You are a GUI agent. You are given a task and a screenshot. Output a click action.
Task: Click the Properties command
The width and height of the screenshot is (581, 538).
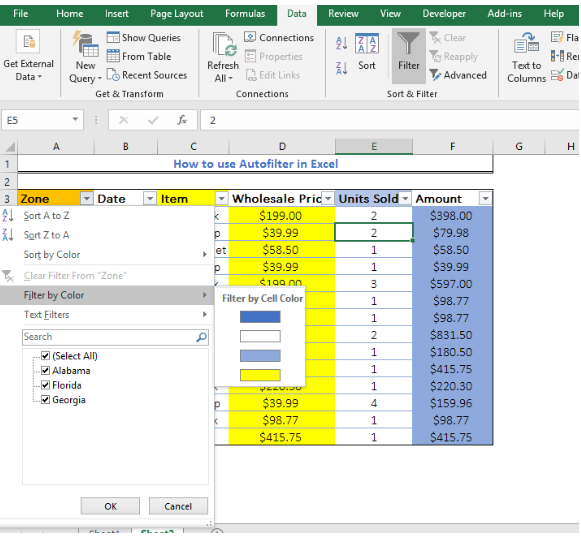coord(273,56)
